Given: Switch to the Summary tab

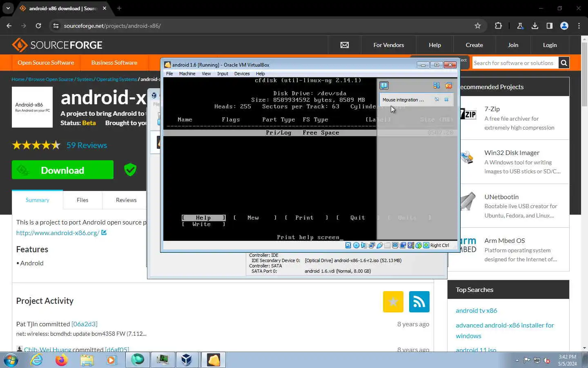Looking at the screenshot, I should [37, 200].
